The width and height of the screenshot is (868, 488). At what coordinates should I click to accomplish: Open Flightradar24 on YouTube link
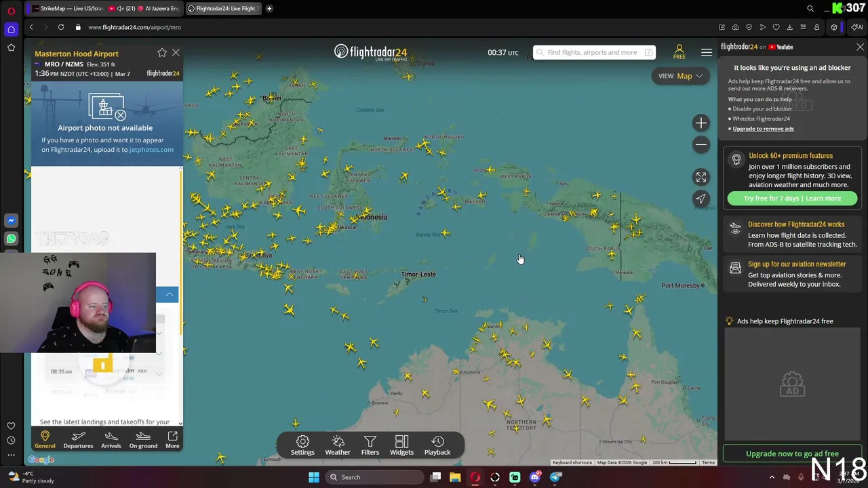(757, 47)
